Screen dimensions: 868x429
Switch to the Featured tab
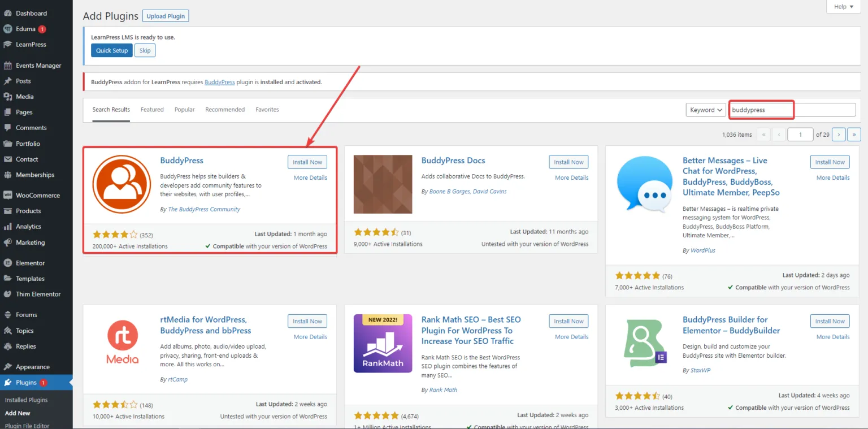[x=152, y=110]
